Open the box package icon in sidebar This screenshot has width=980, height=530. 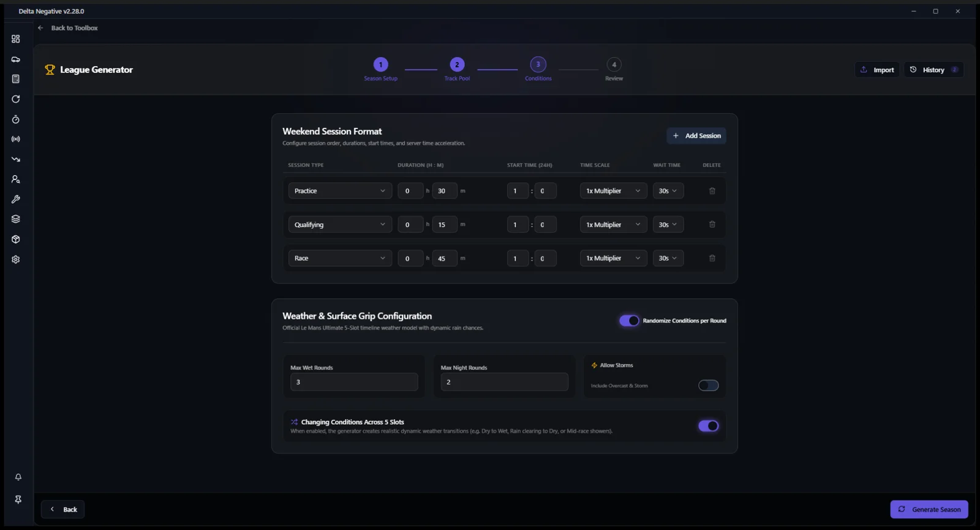click(16, 239)
